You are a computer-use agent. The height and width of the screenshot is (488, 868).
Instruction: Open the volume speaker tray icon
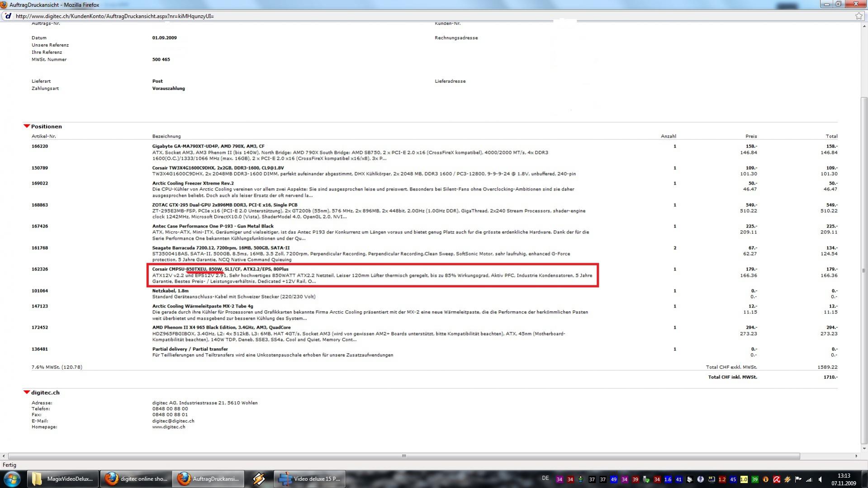coord(820,479)
